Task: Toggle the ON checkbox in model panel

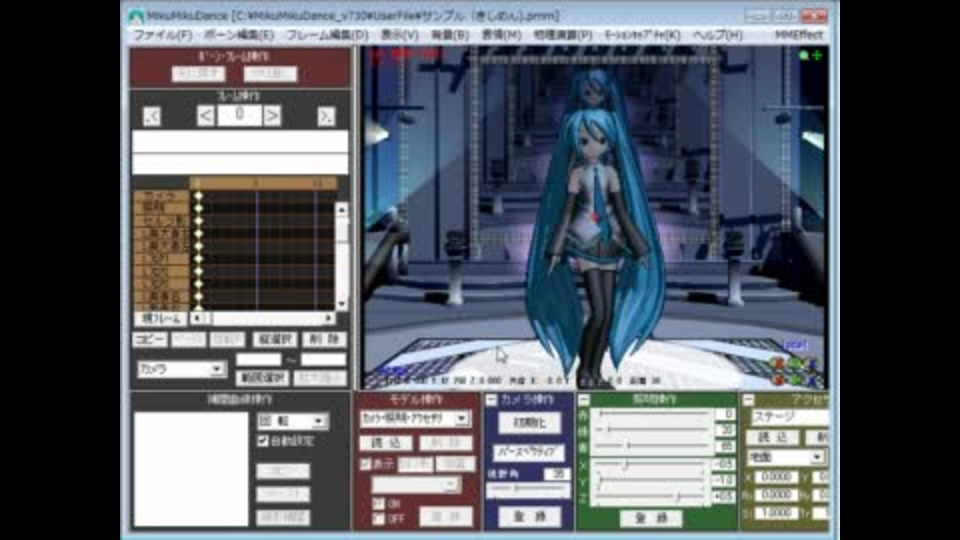Action: click(378, 503)
